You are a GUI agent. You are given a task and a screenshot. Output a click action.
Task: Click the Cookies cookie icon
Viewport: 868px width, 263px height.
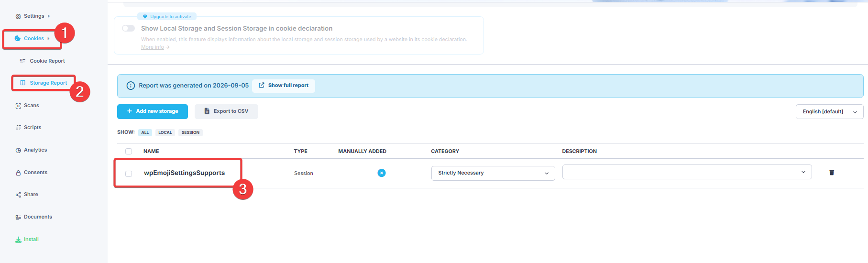click(x=18, y=39)
